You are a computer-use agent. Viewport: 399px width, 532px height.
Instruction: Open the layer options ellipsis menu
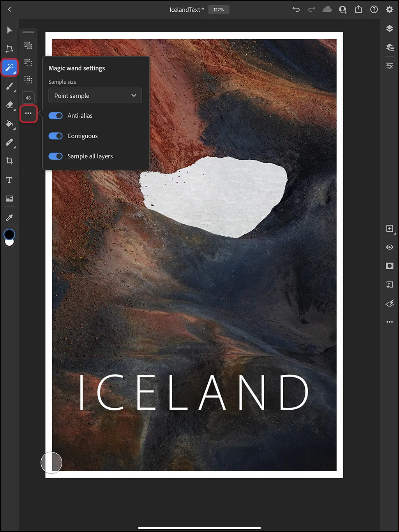(x=389, y=322)
